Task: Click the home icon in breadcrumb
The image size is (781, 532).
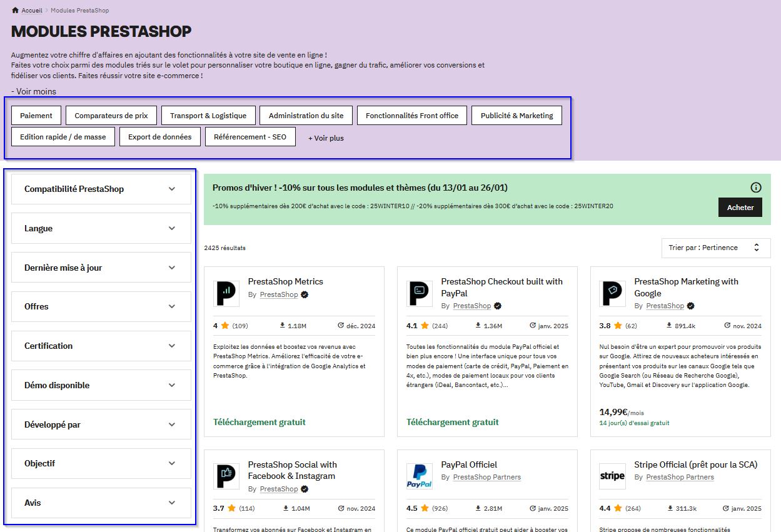Action: pos(15,11)
